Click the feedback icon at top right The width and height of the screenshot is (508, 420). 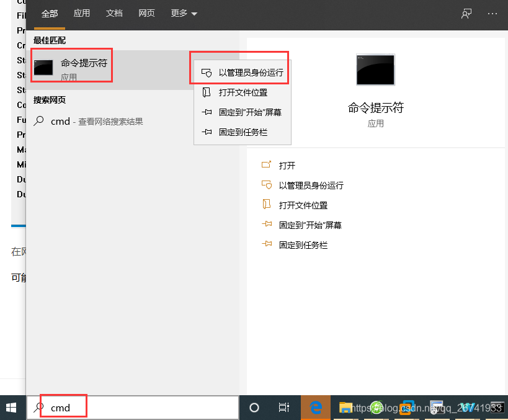pyautogui.click(x=466, y=13)
